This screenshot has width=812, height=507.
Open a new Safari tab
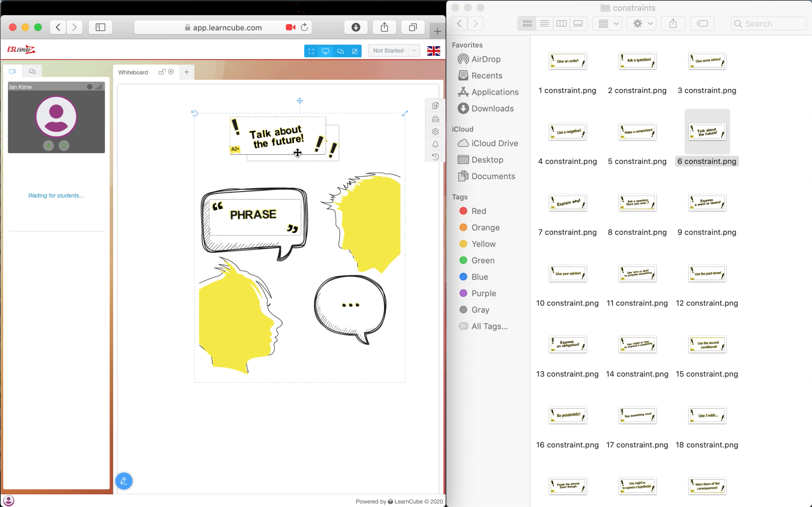tap(437, 32)
